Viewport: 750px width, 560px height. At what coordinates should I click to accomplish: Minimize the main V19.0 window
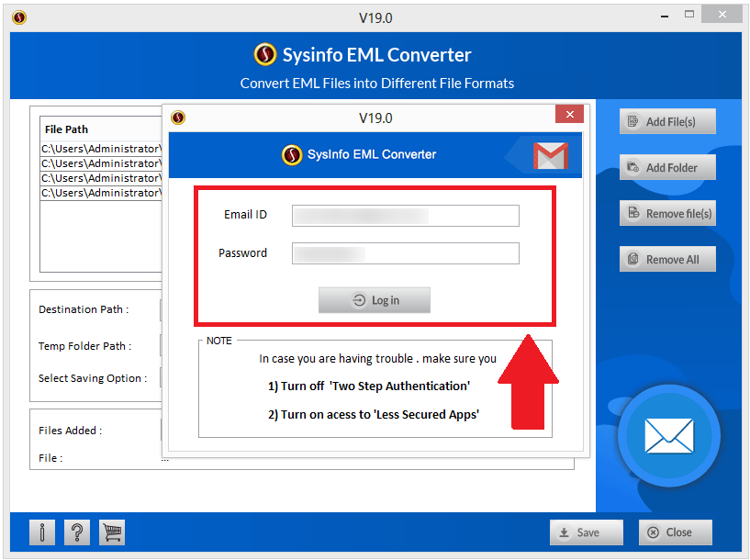(665, 17)
